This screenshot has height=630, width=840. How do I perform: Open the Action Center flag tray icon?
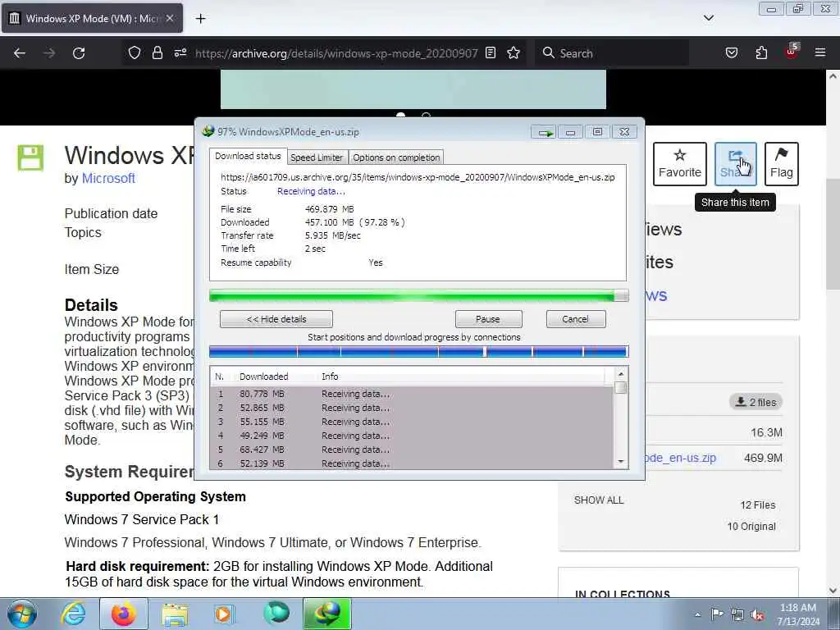pyautogui.click(x=717, y=614)
